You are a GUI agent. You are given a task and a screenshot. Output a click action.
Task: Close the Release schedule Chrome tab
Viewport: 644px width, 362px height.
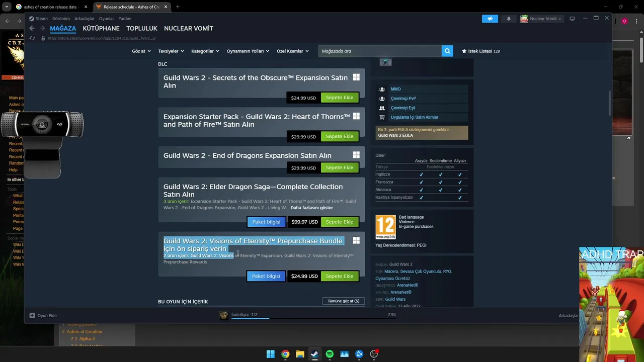point(166,7)
